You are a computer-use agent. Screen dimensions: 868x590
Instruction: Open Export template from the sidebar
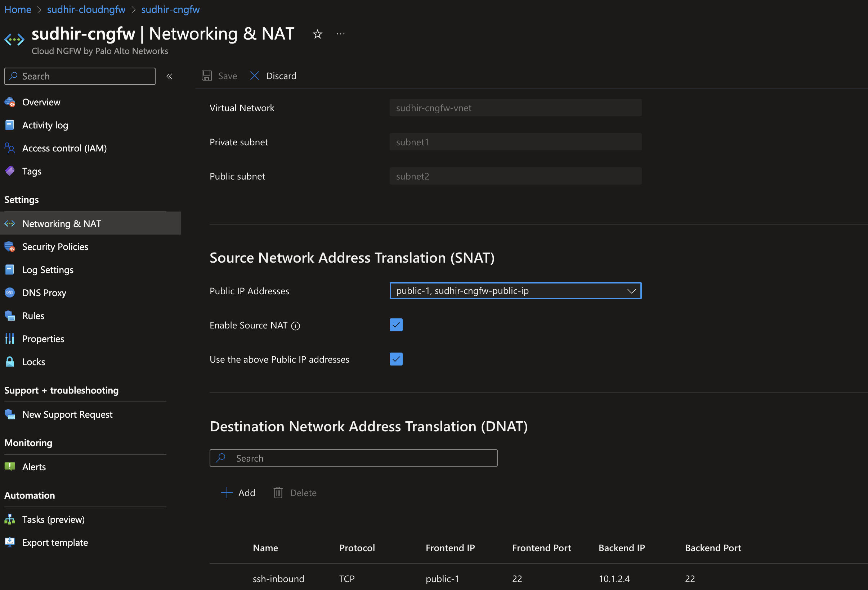click(55, 542)
